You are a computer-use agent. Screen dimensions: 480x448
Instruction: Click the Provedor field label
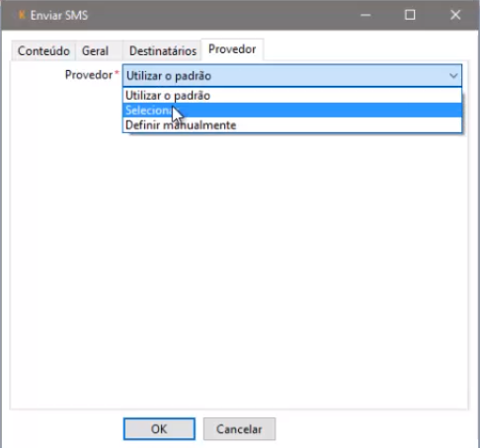[89, 75]
